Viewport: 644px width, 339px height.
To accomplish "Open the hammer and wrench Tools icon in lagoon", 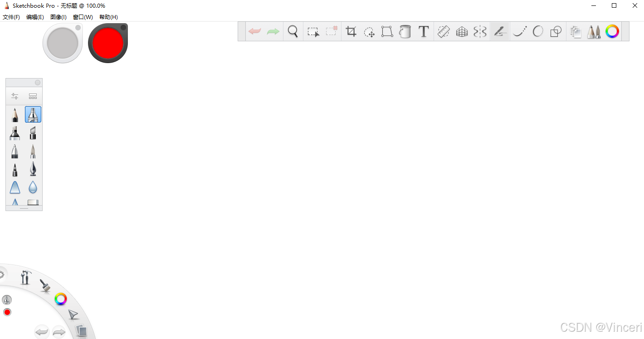I will 25,277.
